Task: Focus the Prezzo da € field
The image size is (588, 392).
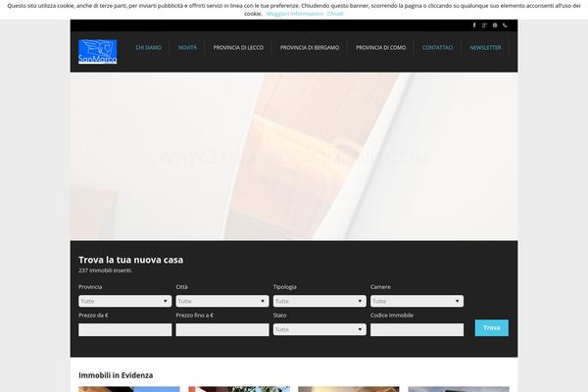Action: coord(124,329)
